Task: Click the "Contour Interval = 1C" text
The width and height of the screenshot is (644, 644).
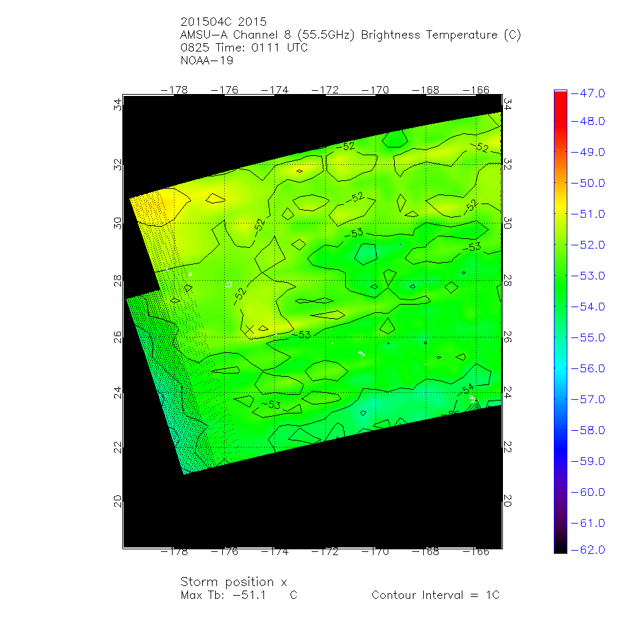Action: point(435,595)
